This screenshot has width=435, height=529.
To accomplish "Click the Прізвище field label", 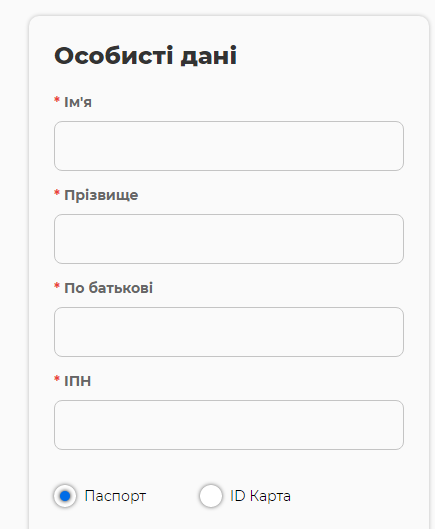I will tap(101, 195).
